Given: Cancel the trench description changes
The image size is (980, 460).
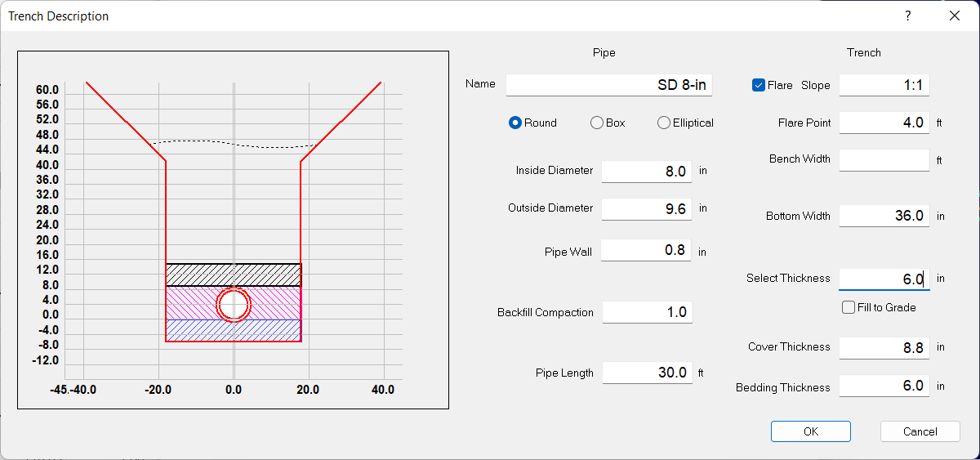Looking at the screenshot, I should 920,431.
